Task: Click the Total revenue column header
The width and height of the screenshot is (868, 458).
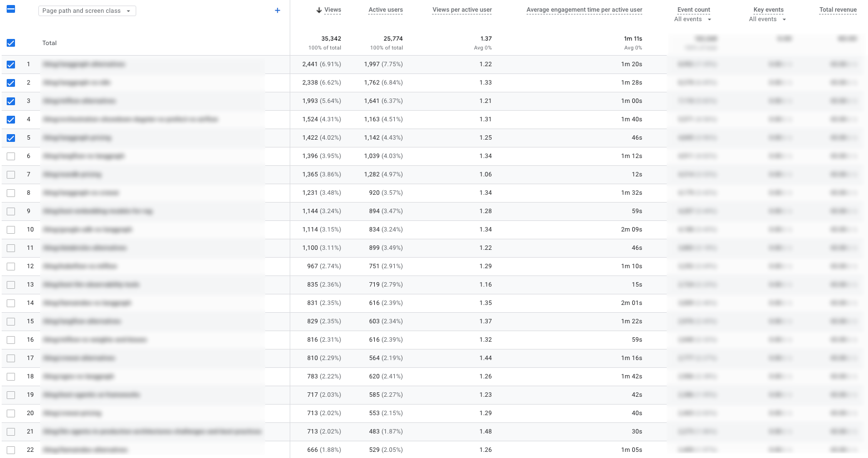Action: click(x=837, y=10)
